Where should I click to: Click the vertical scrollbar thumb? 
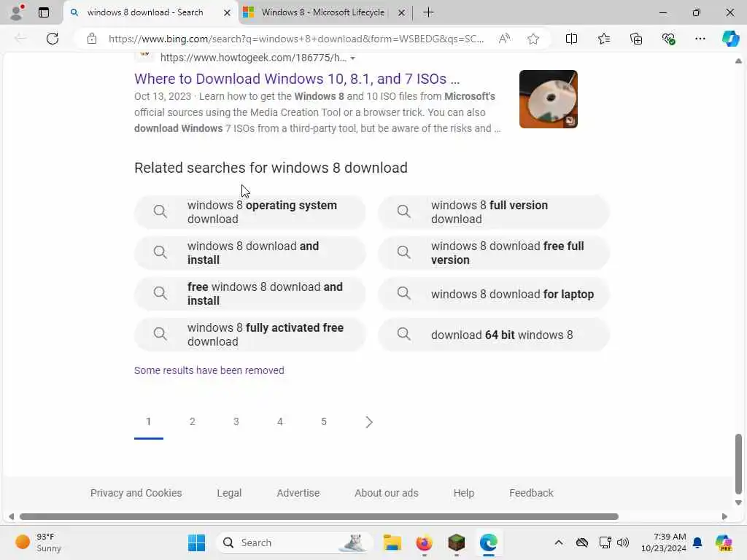tap(738, 464)
